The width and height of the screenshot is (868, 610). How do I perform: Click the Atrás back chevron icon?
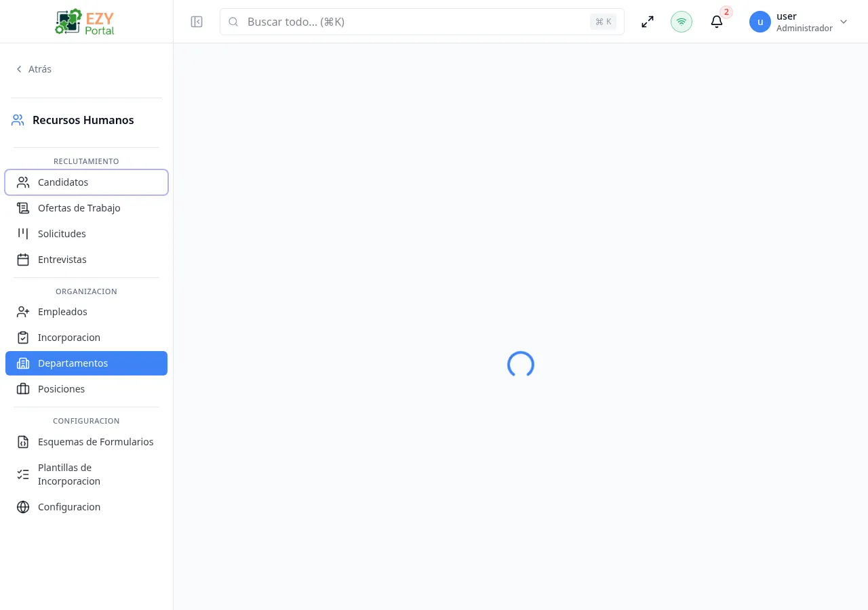pyautogui.click(x=19, y=69)
